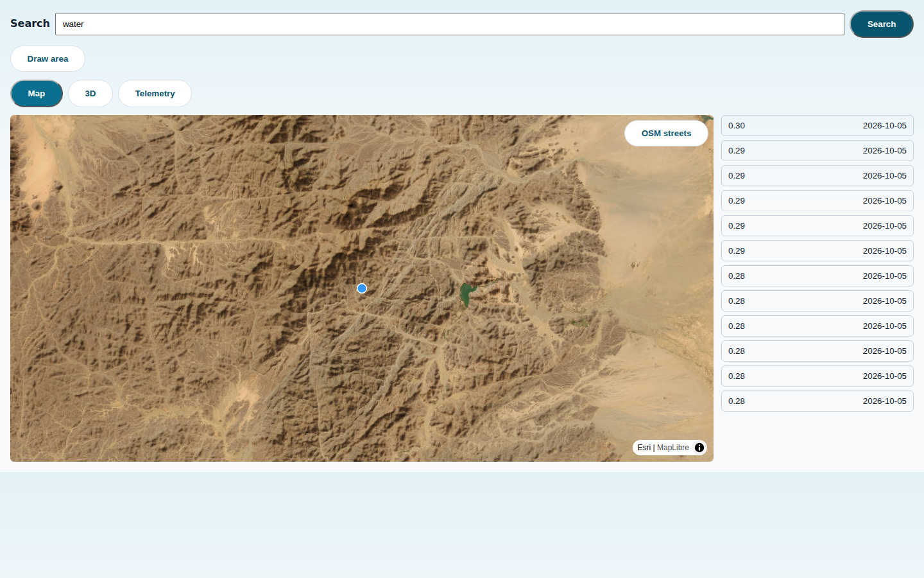
Task: Open the Esri attribution link
Action: point(644,448)
